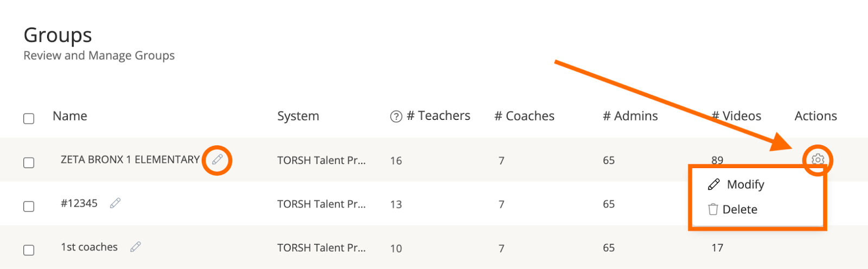Choose Modify from the actions menu

(745, 184)
